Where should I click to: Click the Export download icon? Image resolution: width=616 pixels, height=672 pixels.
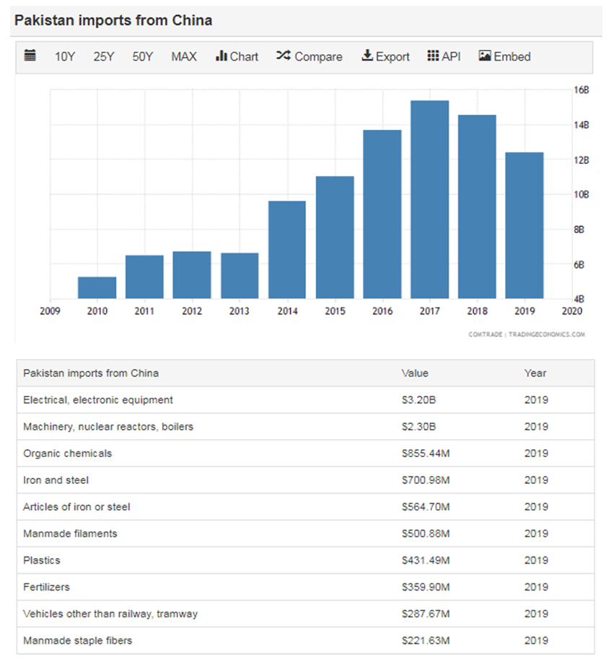pyautogui.click(x=367, y=56)
